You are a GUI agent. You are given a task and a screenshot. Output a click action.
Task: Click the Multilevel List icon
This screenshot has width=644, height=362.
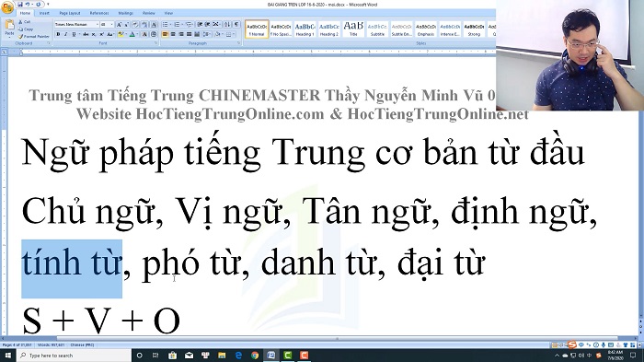coord(190,24)
